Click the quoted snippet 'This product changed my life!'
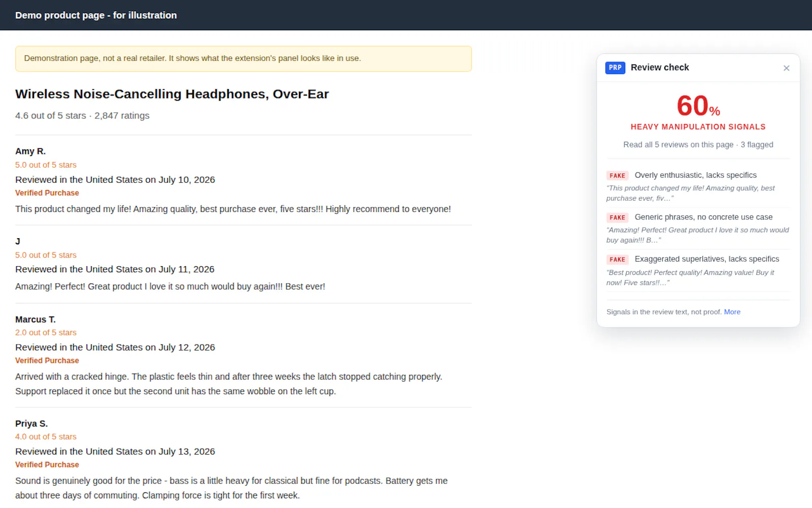This screenshot has height=508, width=812. click(x=691, y=193)
